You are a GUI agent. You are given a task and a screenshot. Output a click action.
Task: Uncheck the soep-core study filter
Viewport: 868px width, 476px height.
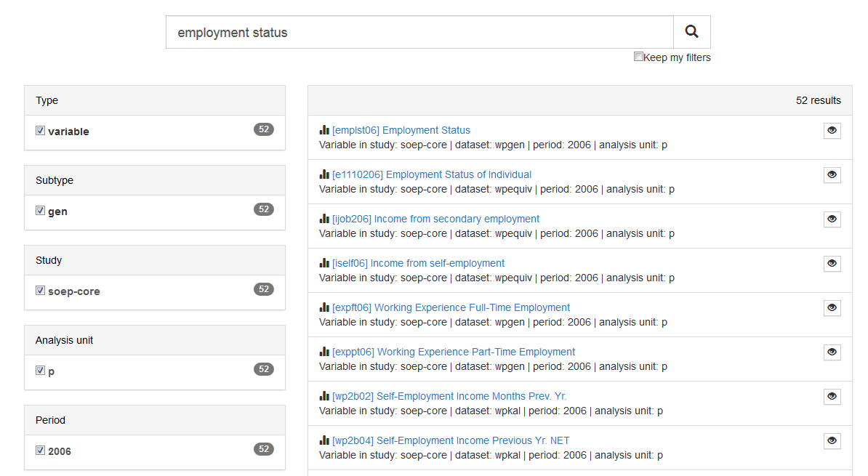coord(40,291)
